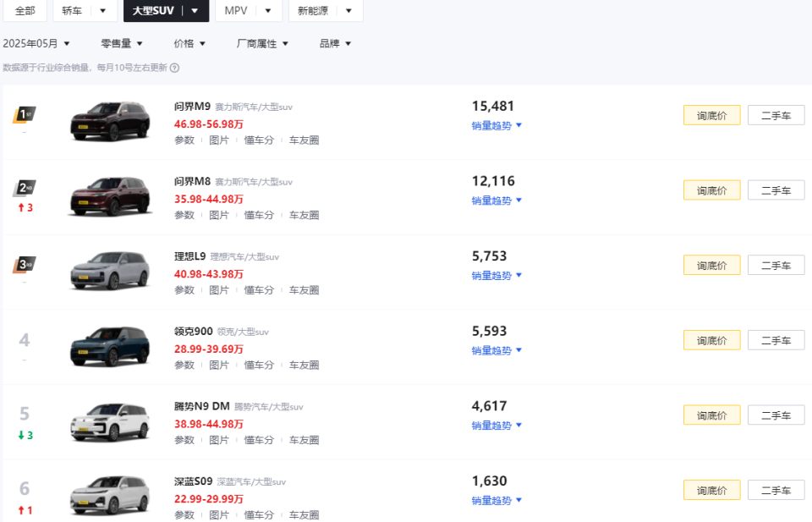Expand 销量趋势 for 问界M8
812x522 pixels.
tap(497, 201)
